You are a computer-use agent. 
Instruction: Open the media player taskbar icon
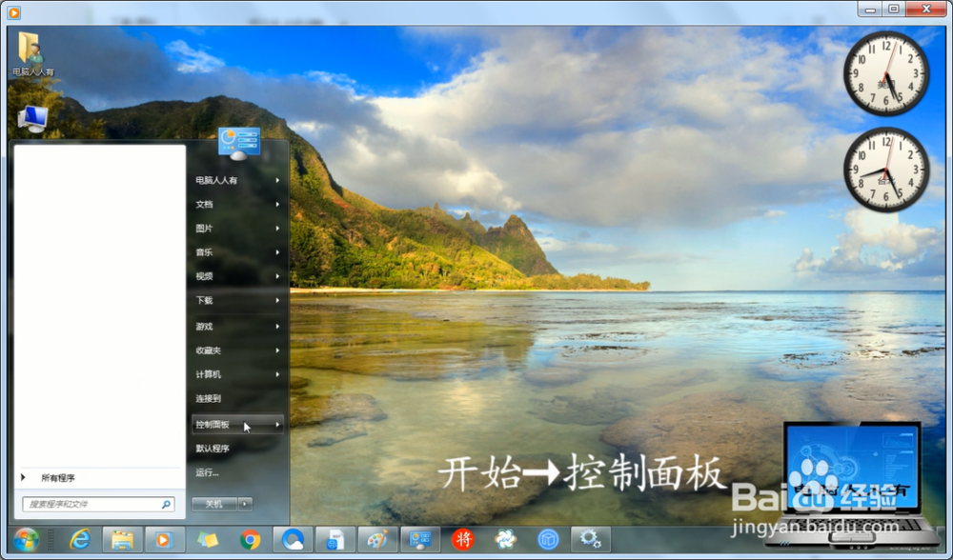(163, 539)
